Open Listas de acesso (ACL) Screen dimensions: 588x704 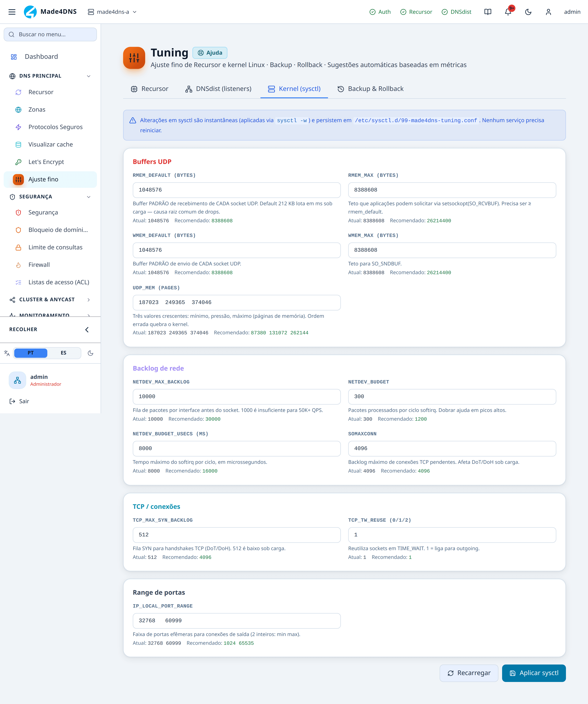click(x=50, y=282)
